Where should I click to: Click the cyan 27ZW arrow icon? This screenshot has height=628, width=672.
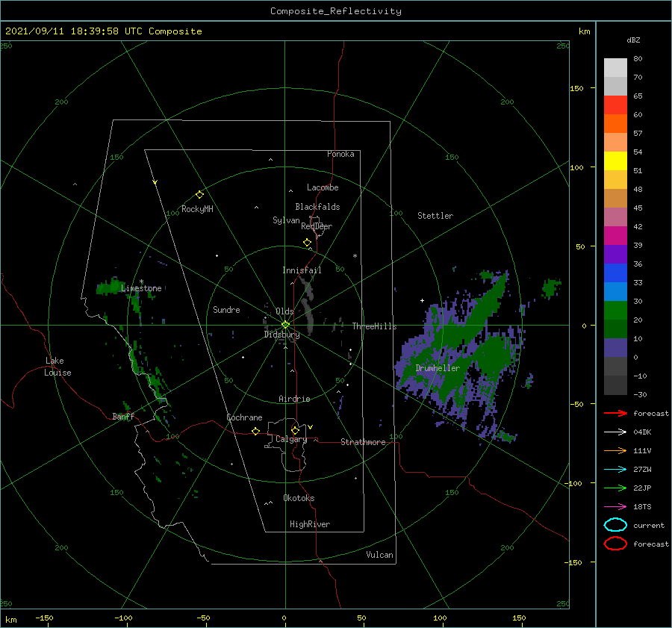point(615,470)
